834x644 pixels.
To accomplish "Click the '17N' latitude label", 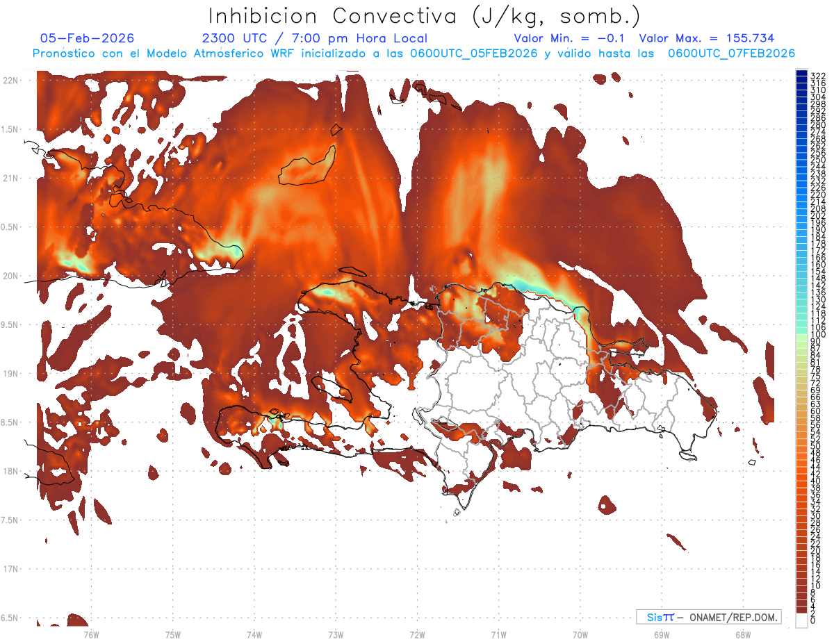I will 10,569.
